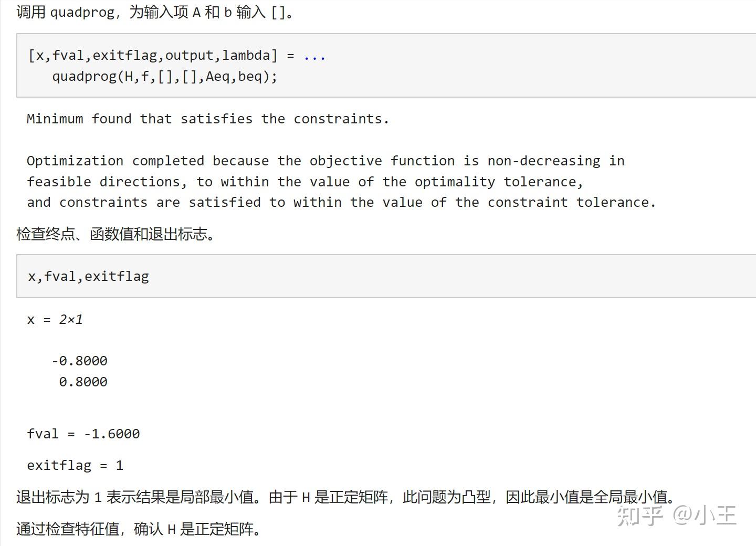This screenshot has height=546, width=756.
Task: Click the italic 2×1 size label
Action: click(70, 319)
